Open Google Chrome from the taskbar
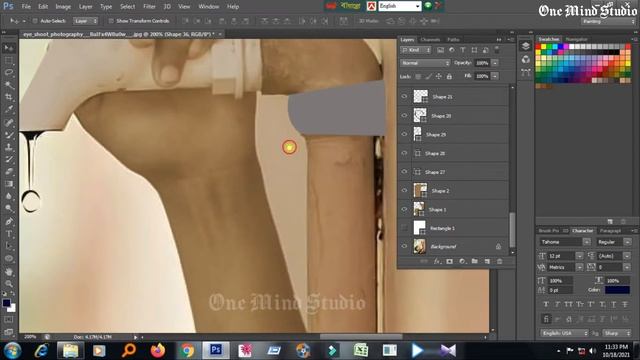This screenshot has height=360, width=640. point(187,350)
